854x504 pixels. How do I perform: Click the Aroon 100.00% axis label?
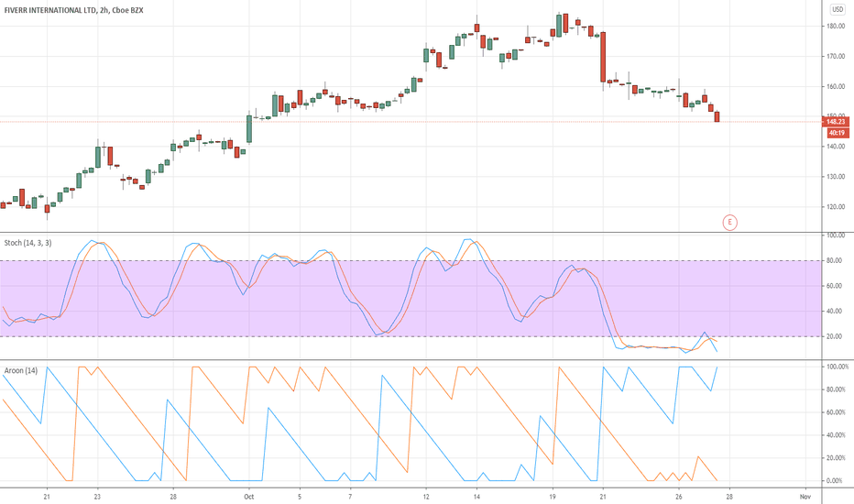(838, 367)
